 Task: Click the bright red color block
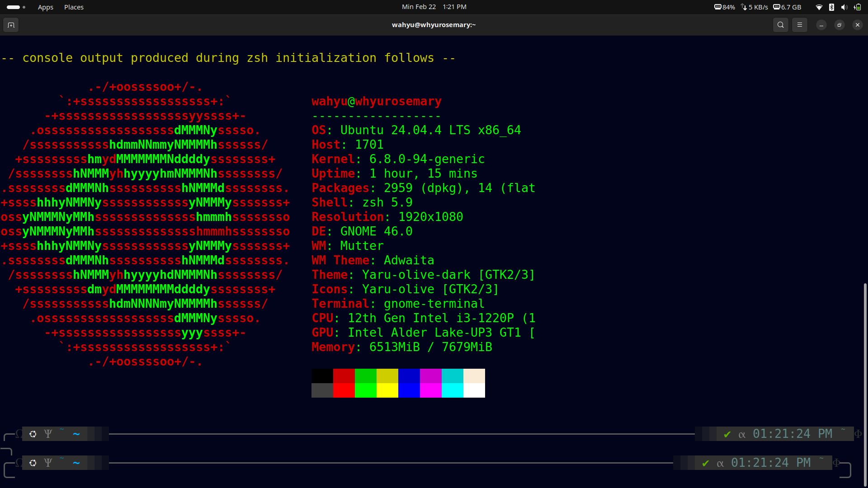pyautogui.click(x=344, y=390)
